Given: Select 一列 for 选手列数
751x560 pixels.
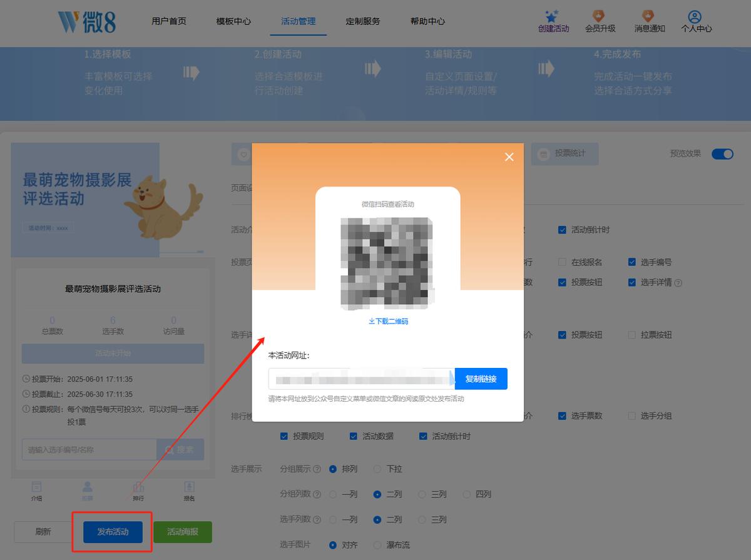Looking at the screenshot, I should 333,519.
